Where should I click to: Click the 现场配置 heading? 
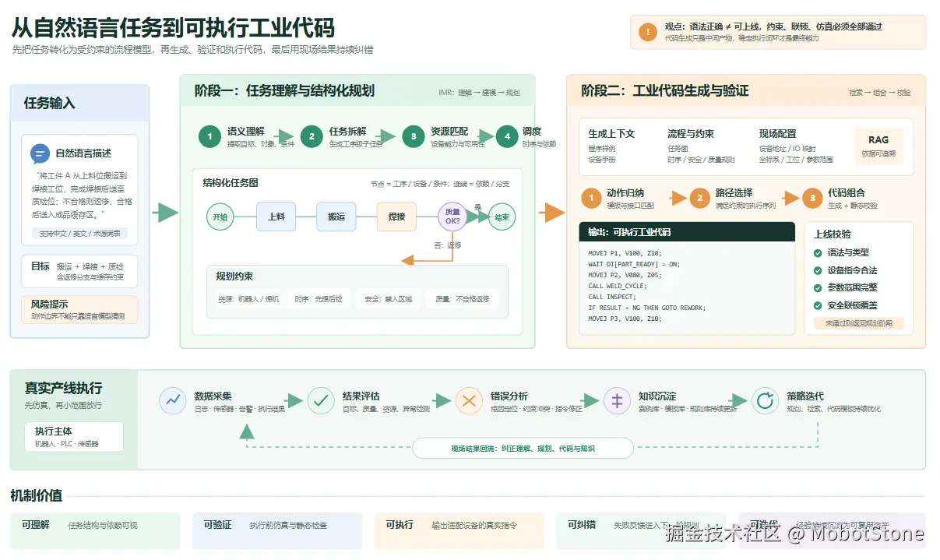pos(778,134)
